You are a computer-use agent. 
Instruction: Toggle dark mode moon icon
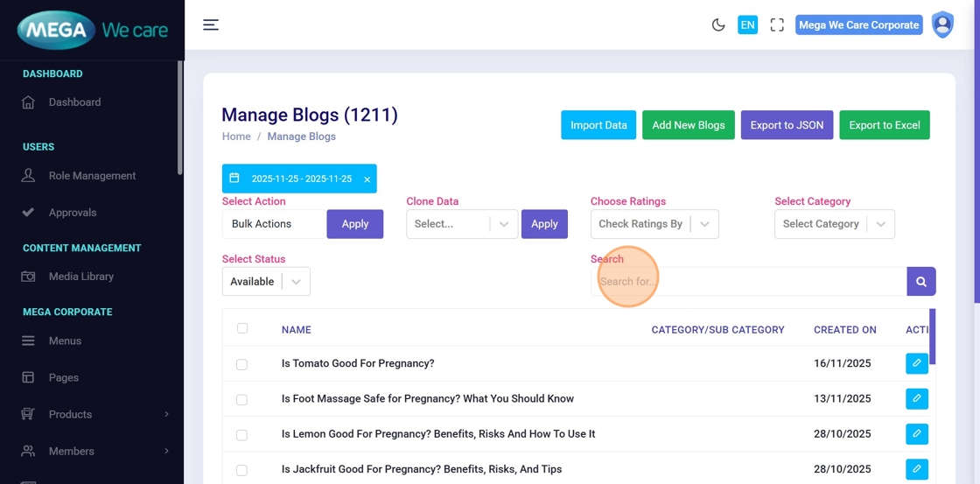718,25
